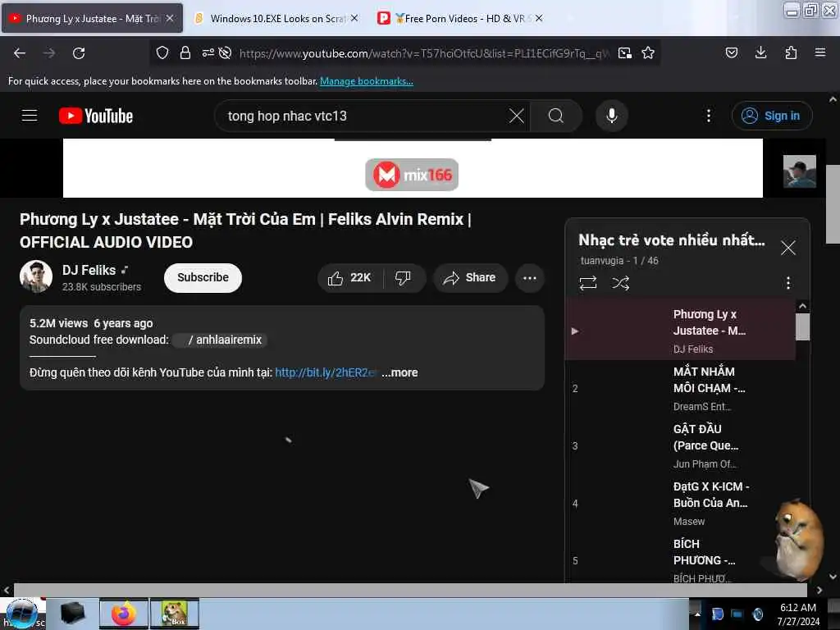The height and width of the screenshot is (630, 840).
Task: Open the black box app on taskbar
Action: click(x=73, y=614)
